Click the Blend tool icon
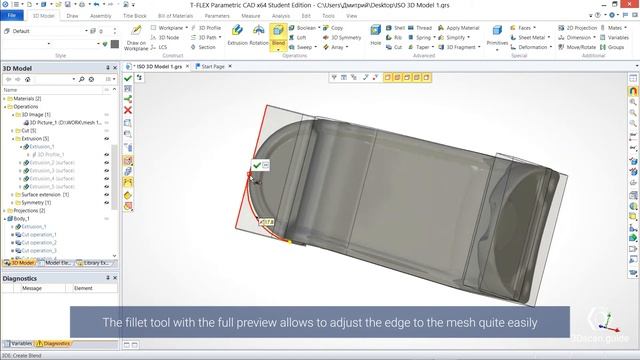This screenshot has height=360, width=640. coord(278,30)
